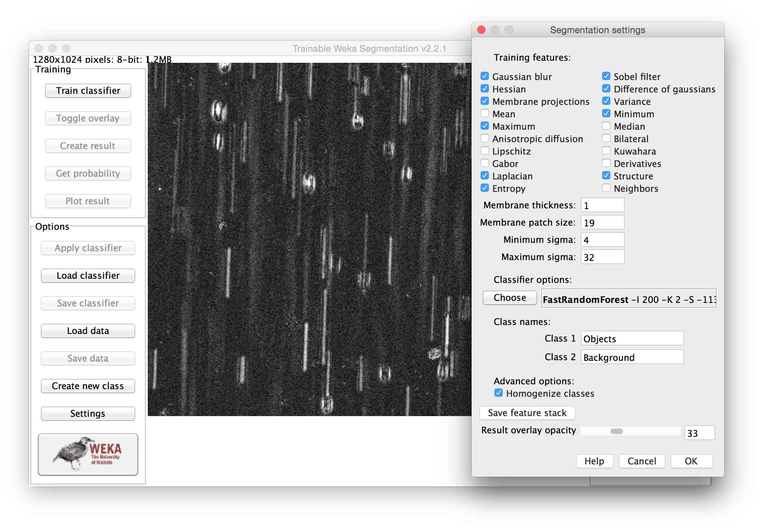Open Settings in the Options panel
The image size is (763, 532).
tap(88, 413)
